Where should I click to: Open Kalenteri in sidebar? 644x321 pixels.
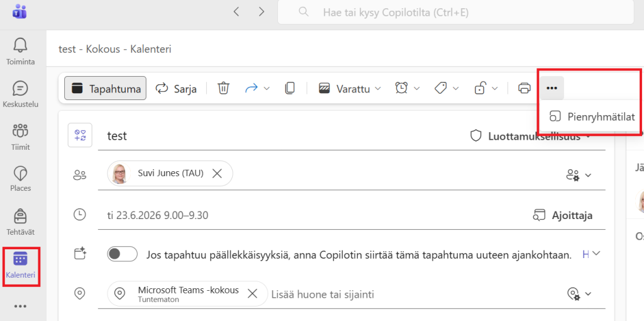pyautogui.click(x=20, y=266)
